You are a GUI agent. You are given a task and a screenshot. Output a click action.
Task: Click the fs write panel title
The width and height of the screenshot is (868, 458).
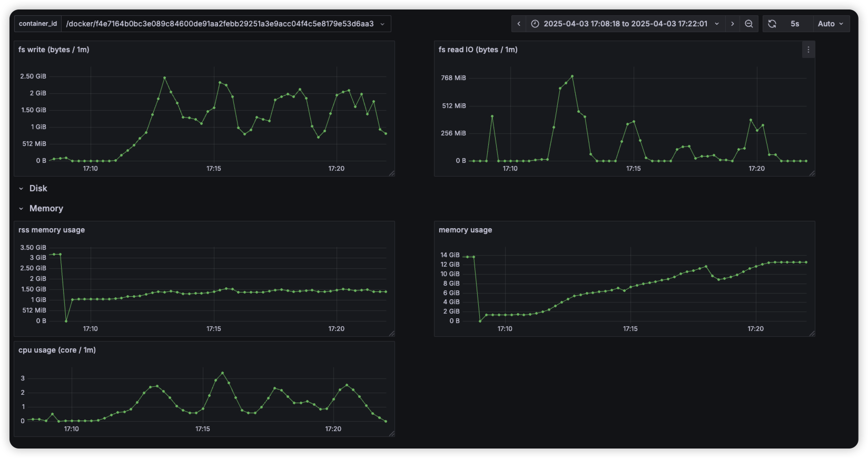(54, 50)
